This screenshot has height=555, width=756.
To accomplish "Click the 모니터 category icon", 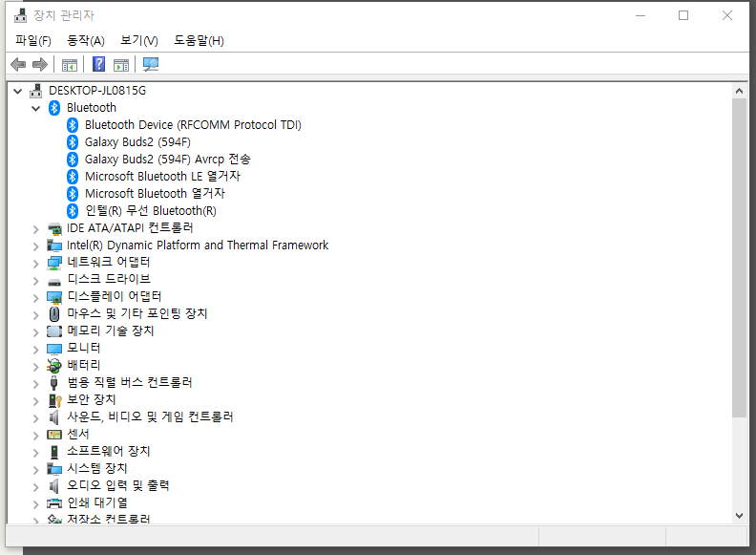I will 54,349.
